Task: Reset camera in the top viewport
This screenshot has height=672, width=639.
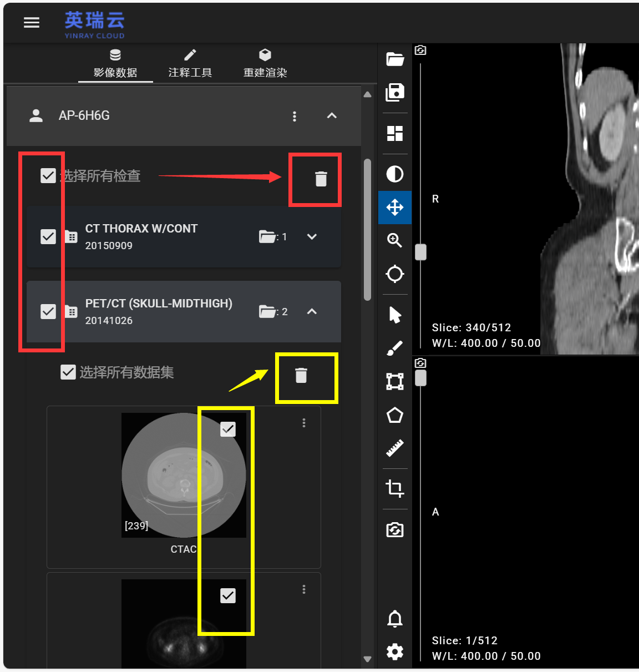Action: pos(420,50)
